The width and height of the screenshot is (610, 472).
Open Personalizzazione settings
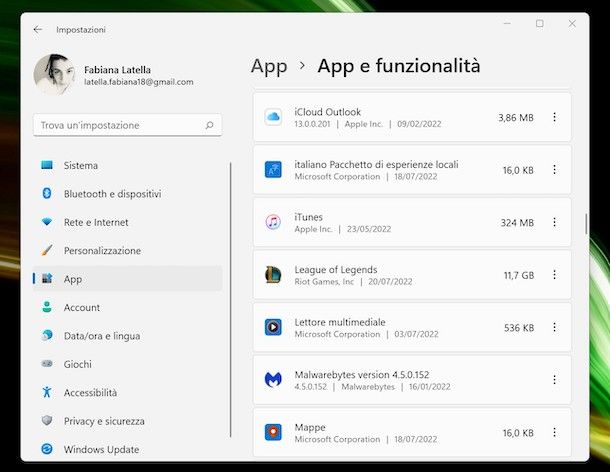(128, 251)
